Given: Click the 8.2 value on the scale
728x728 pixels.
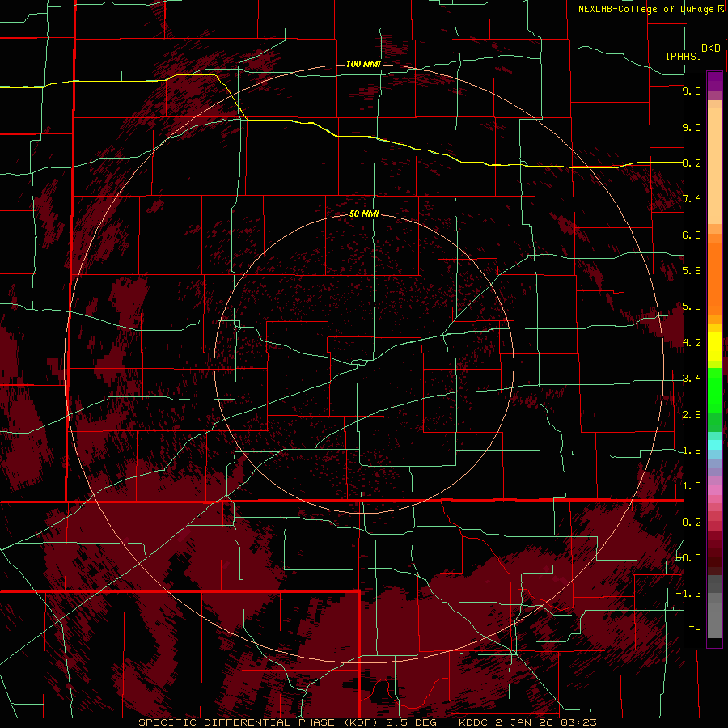Looking at the screenshot, I should click(692, 163).
